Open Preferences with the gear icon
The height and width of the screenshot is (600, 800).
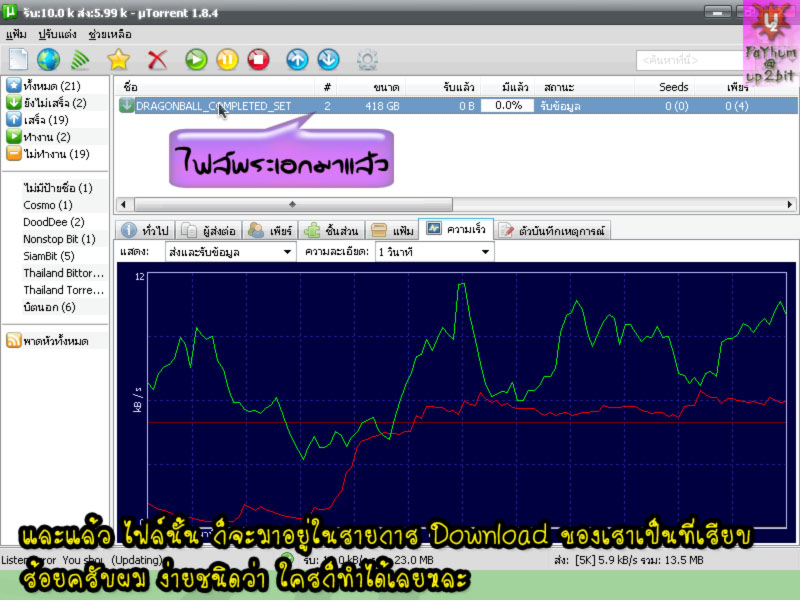pyautogui.click(x=367, y=60)
